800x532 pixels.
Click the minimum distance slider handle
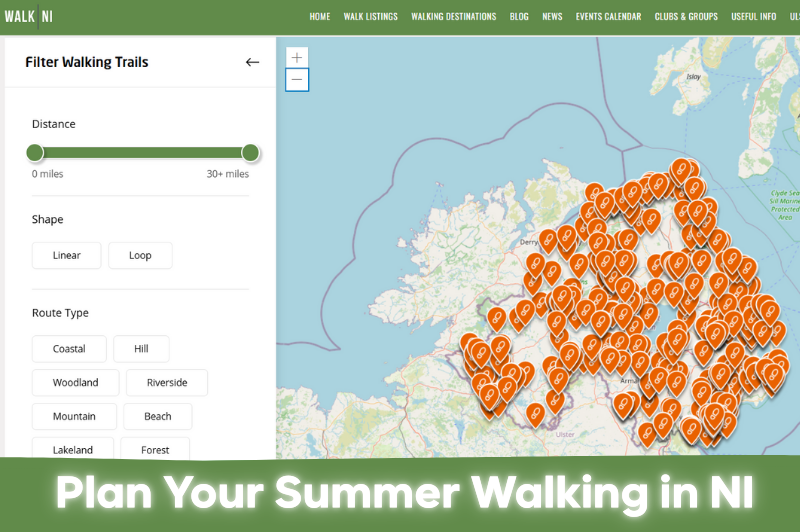pos(35,153)
